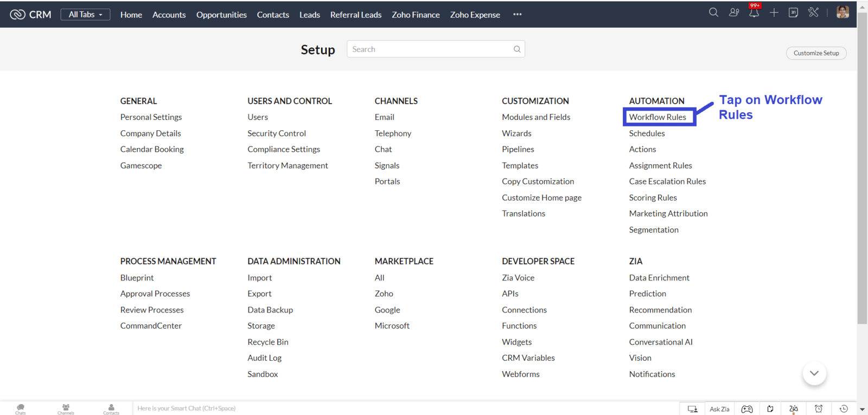
Task: Open Marketing Attribution link
Action: tap(668, 214)
